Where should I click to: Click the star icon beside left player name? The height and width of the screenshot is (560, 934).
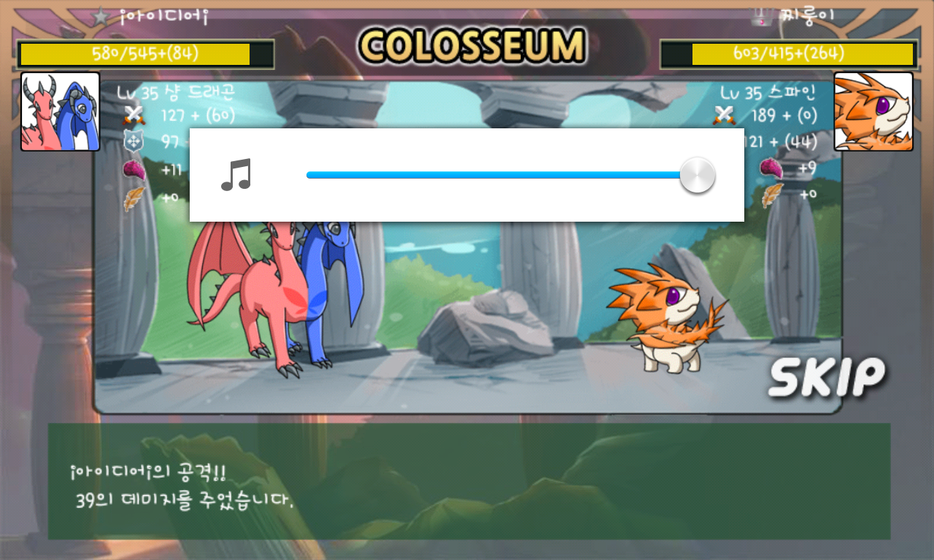(x=101, y=15)
